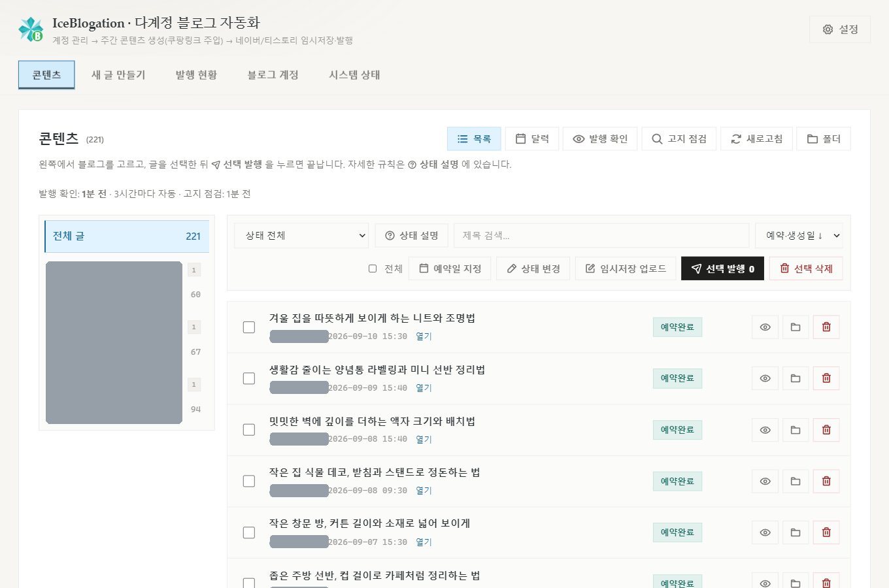Click the 선택 삭제 button
This screenshot has height=588, width=889.
(806, 269)
